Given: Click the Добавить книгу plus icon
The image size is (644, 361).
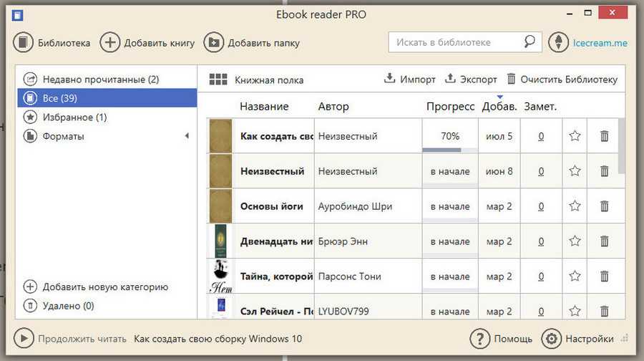Looking at the screenshot, I should click(109, 43).
